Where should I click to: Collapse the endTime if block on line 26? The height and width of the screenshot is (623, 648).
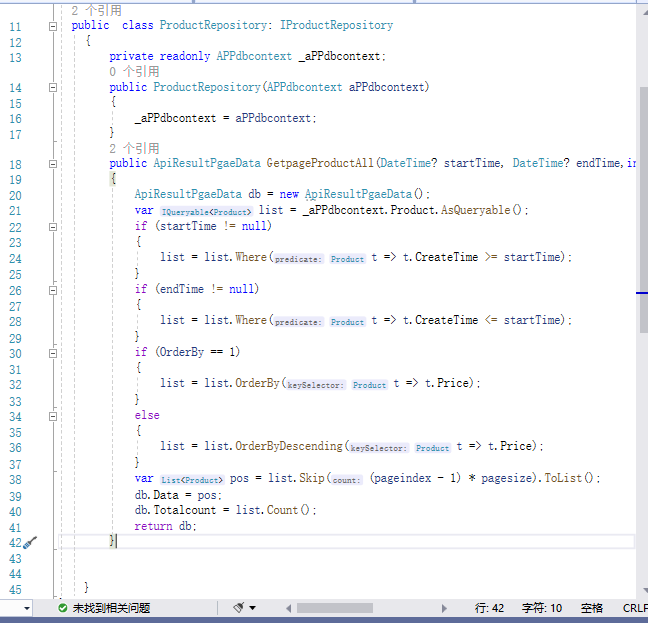click(x=53, y=290)
